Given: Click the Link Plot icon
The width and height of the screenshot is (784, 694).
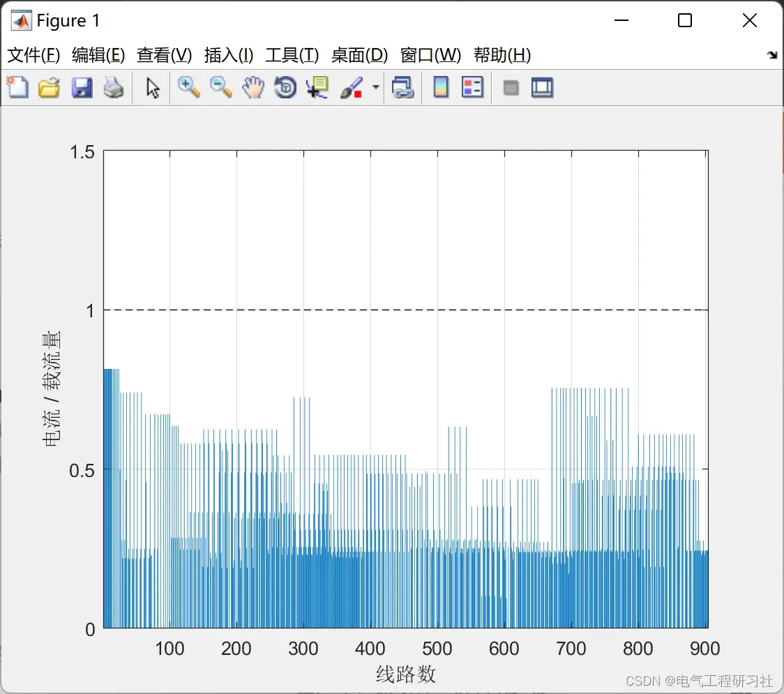Looking at the screenshot, I should tap(402, 87).
